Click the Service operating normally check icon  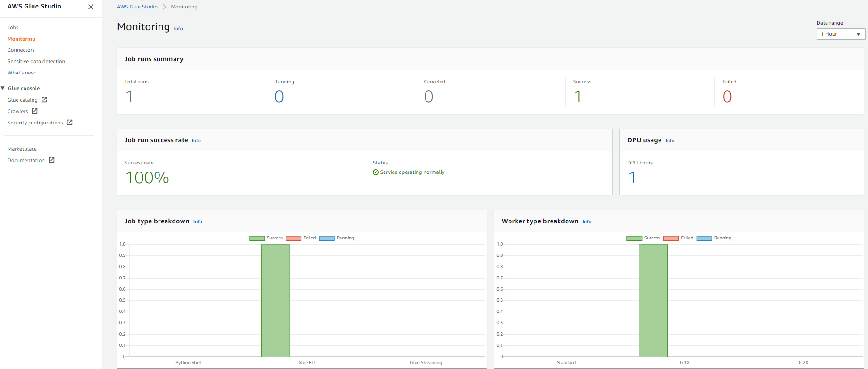[x=376, y=172]
